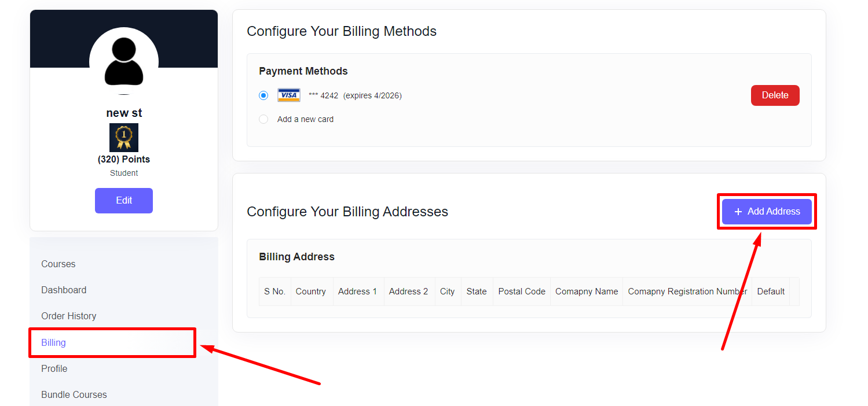Click the Country column header
Viewport: 868px width, 406px height.
pyautogui.click(x=311, y=291)
